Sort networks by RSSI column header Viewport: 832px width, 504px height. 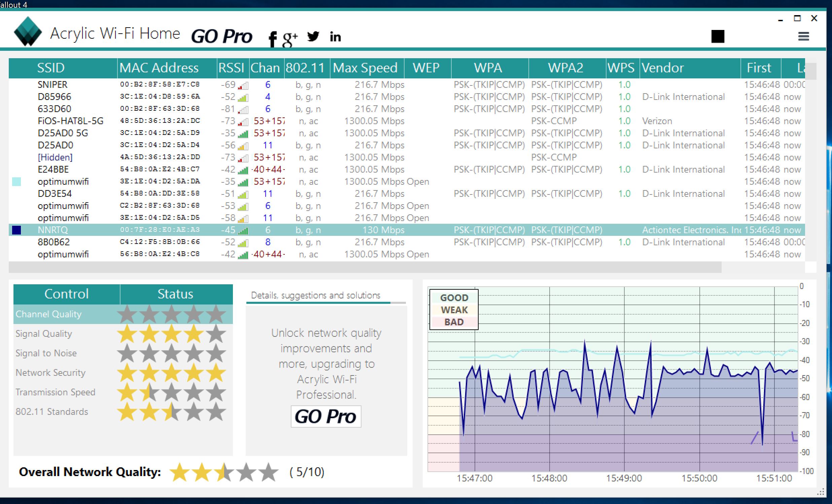[x=232, y=68]
